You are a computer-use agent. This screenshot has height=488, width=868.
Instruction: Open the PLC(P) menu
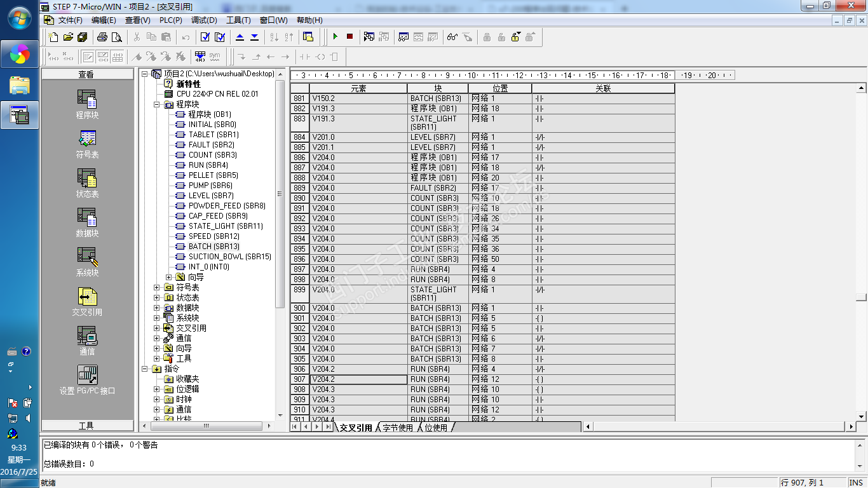(171, 20)
